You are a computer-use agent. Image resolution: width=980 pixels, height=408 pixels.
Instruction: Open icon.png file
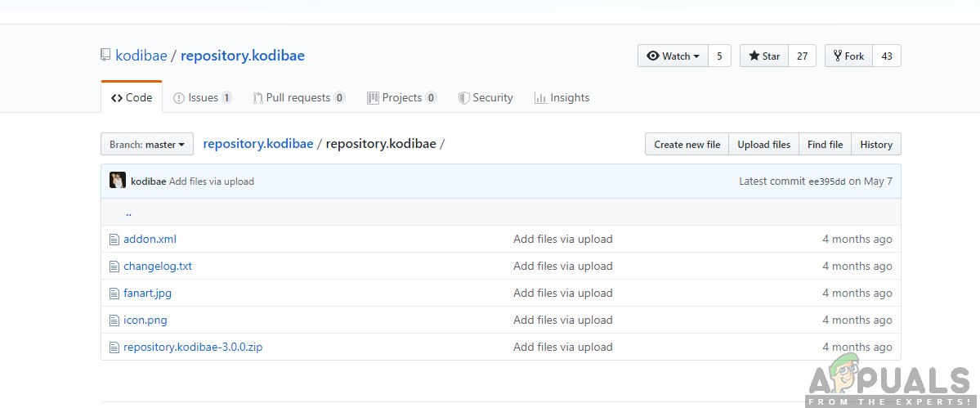145,320
